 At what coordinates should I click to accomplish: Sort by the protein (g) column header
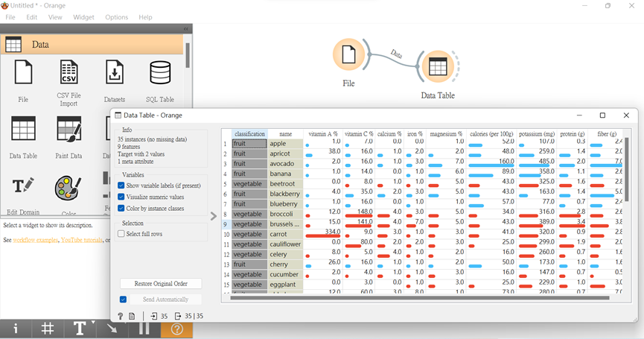click(572, 134)
